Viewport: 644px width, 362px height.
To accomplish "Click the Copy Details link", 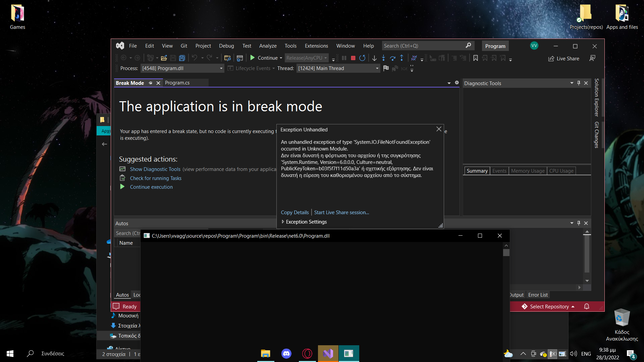I will tap(294, 212).
